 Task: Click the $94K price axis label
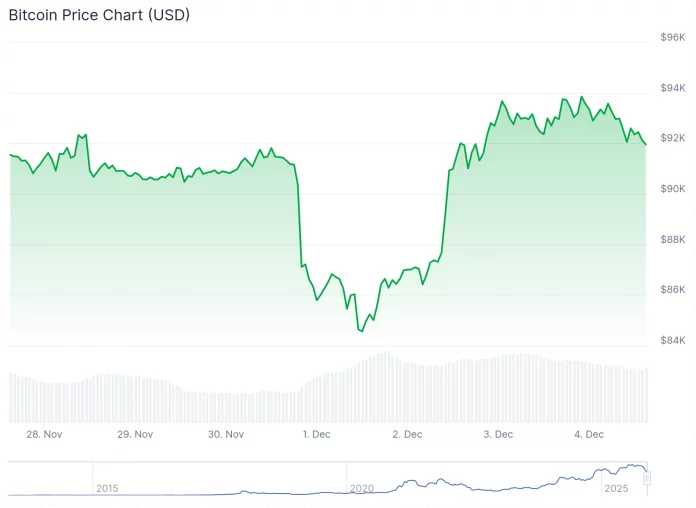pos(672,88)
